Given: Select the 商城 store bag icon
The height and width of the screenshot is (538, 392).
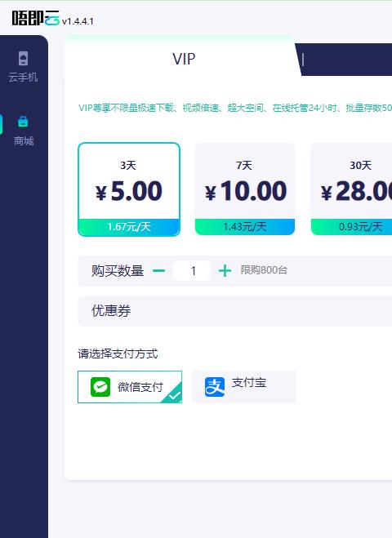Looking at the screenshot, I should click(23, 121).
